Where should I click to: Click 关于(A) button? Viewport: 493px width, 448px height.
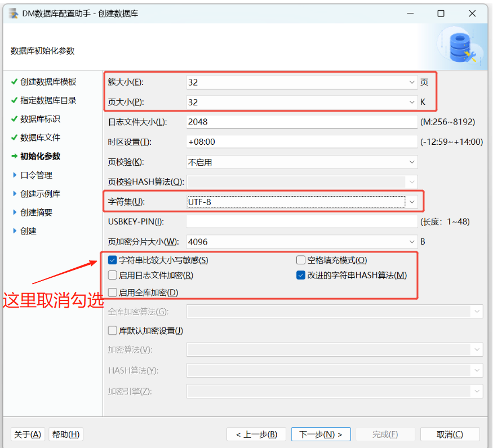pos(28,434)
